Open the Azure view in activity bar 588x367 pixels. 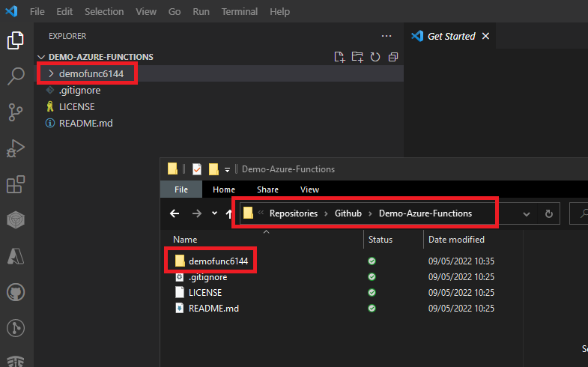(x=15, y=256)
